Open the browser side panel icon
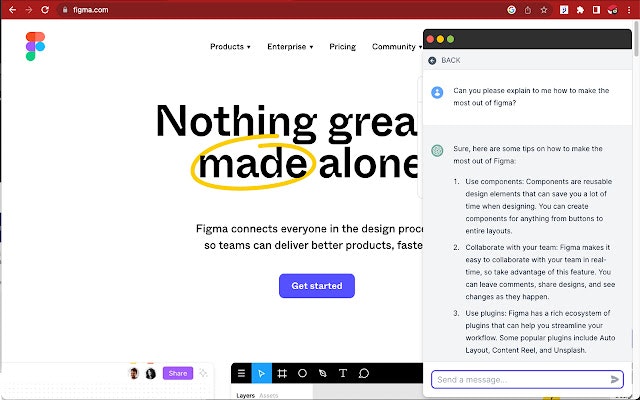Image resolution: width=640 pixels, height=400 pixels. click(x=596, y=10)
